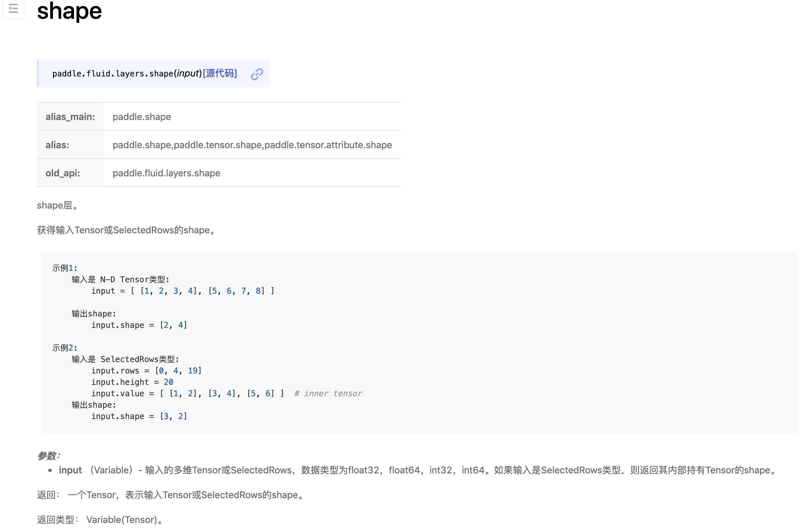Click the paddle.fluid.layers.shape function signature
812x529 pixels.
[113, 74]
